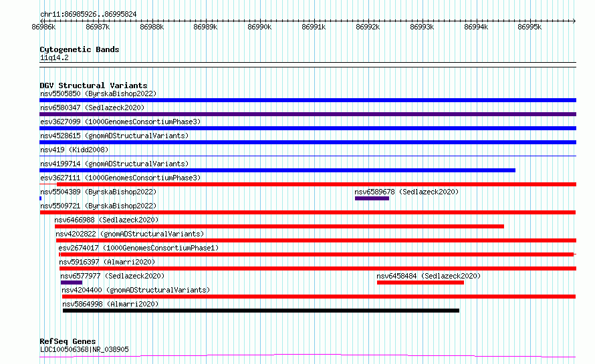Click the 86990k ruler label
The image size is (595, 364).
tap(259, 27)
